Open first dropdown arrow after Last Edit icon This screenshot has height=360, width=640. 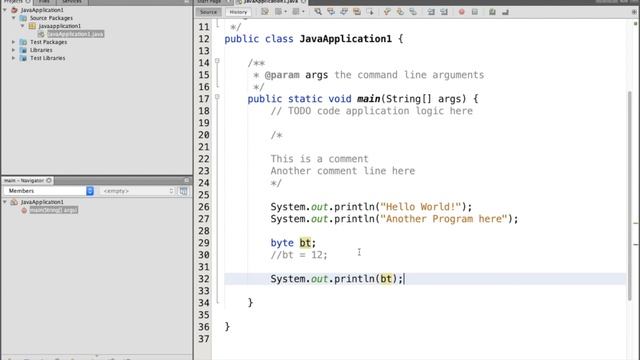(285, 12)
